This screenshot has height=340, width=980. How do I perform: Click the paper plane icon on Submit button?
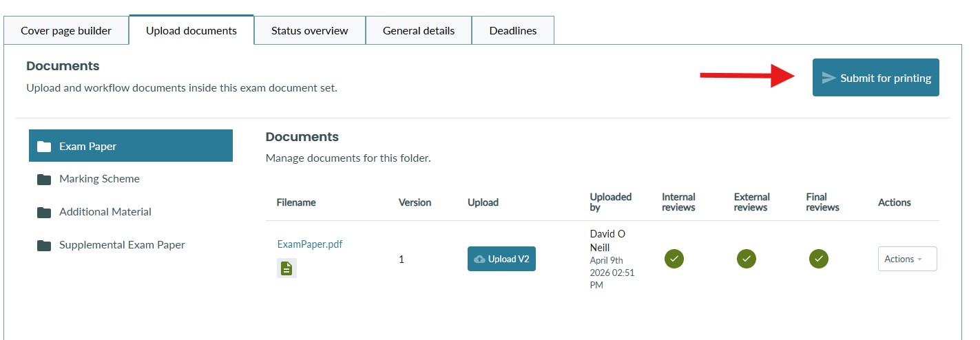point(829,78)
